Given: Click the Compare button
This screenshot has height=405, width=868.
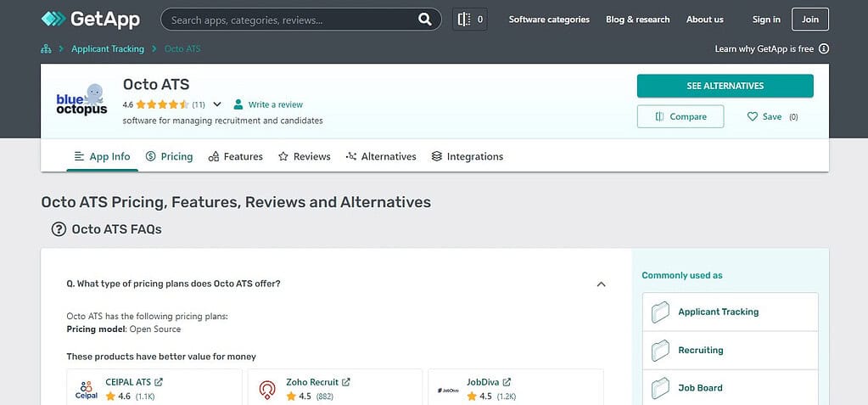Looking at the screenshot, I should coord(680,116).
